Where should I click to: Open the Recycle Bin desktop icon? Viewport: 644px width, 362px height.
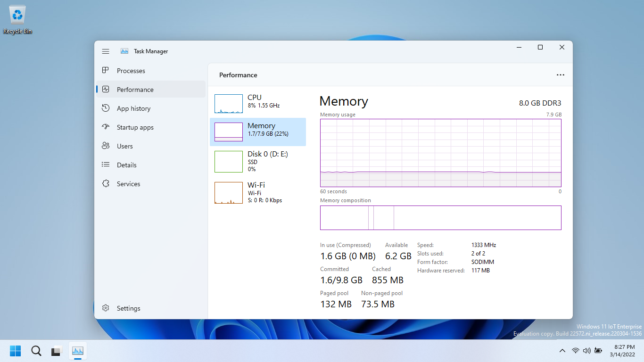[x=17, y=20]
